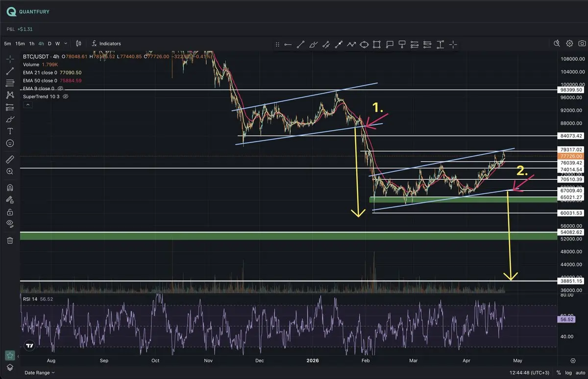588x379 pixels.
Task: Toggle lock all drawings padlock
Action: pyautogui.click(x=10, y=212)
